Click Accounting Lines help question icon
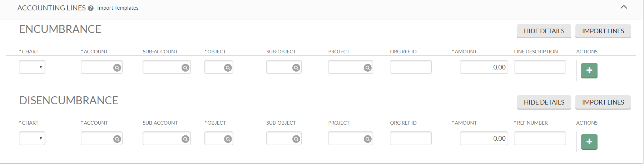 point(91,8)
